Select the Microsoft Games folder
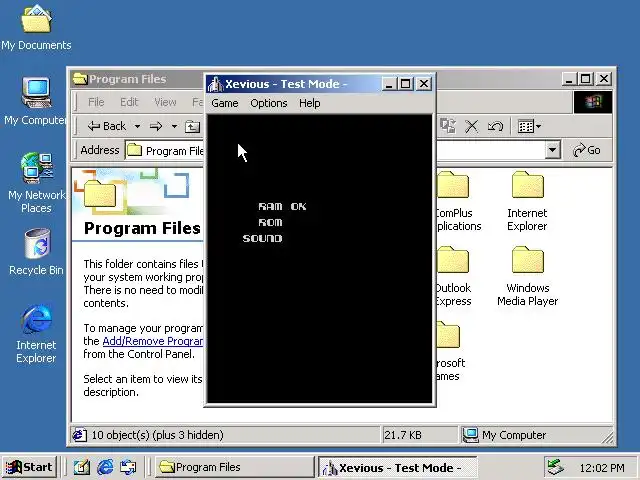640x480 pixels. [449, 351]
